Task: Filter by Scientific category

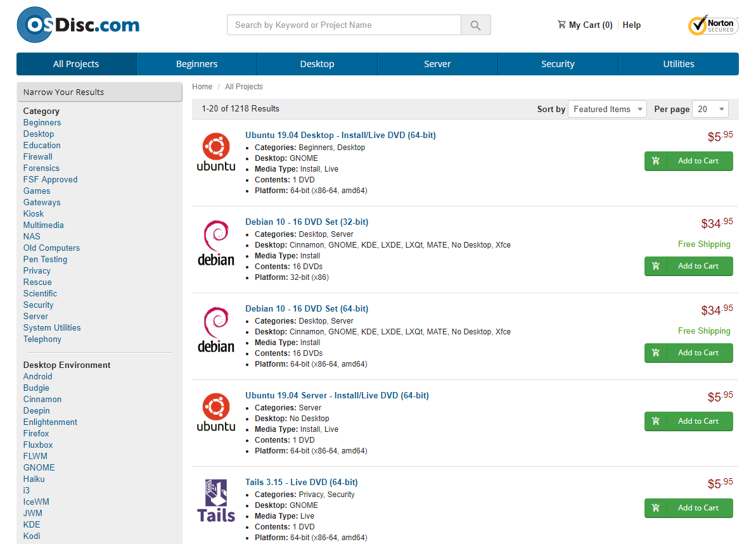Action: click(x=40, y=293)
